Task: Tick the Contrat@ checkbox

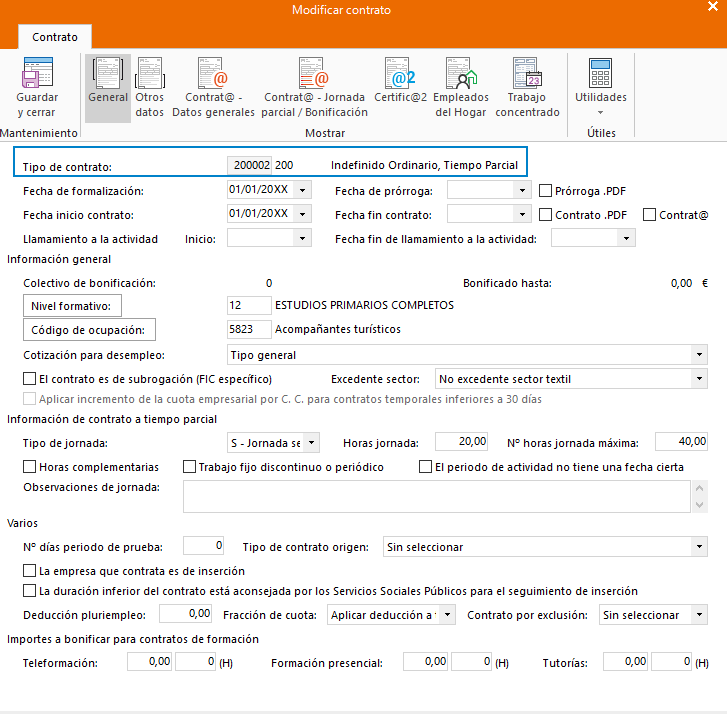Action: (x=649, y=215)
